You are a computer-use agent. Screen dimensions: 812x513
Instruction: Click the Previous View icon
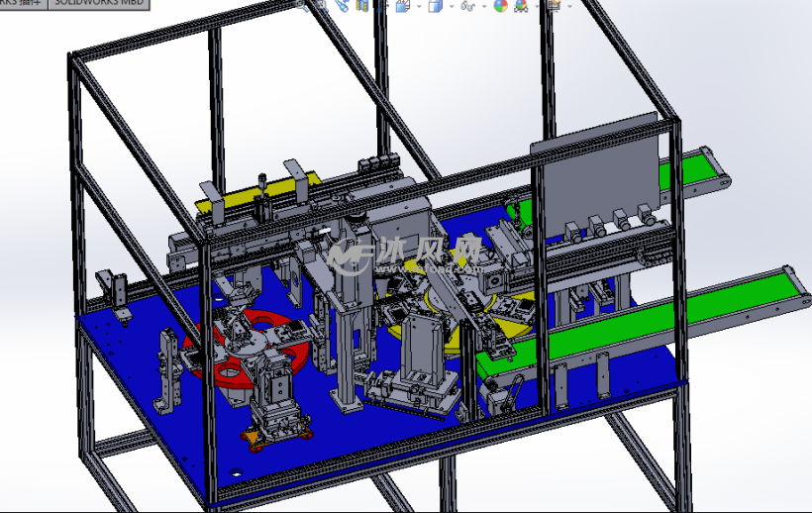[342, 5]
